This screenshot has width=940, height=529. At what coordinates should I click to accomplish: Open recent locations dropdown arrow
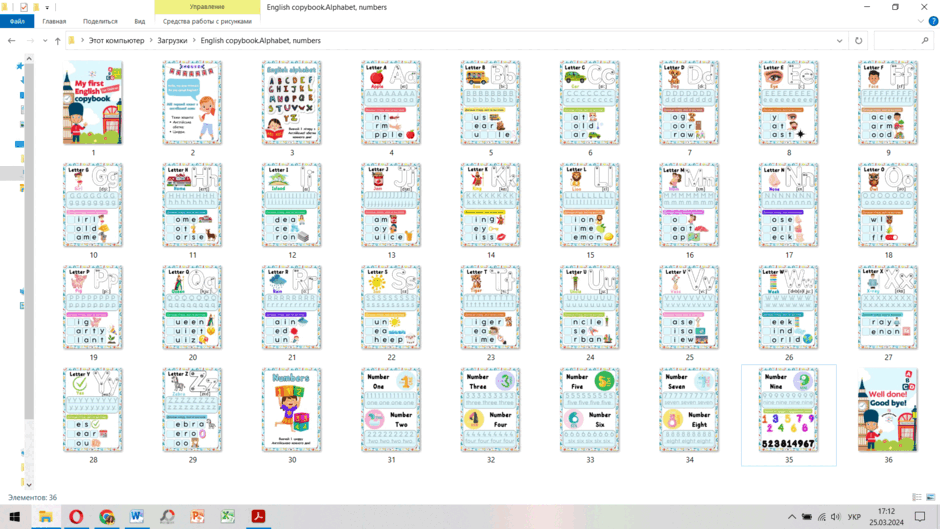point(45,41)
